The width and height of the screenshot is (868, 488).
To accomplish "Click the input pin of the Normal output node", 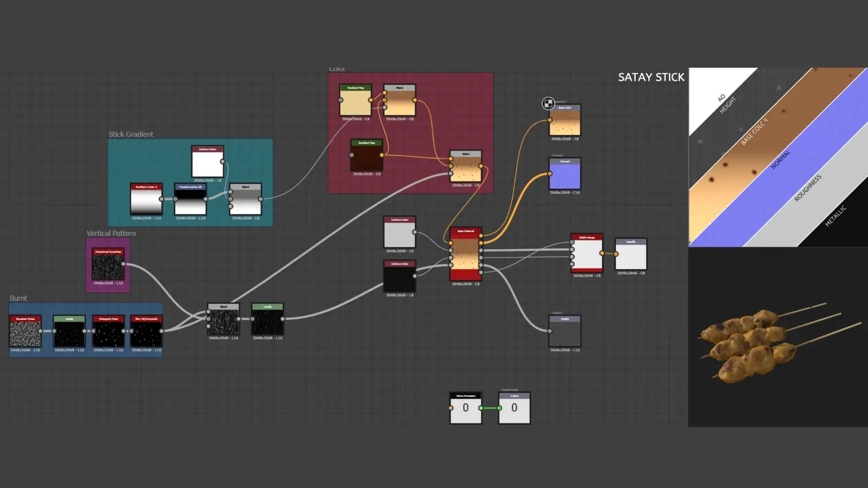I will coord(550,174).
